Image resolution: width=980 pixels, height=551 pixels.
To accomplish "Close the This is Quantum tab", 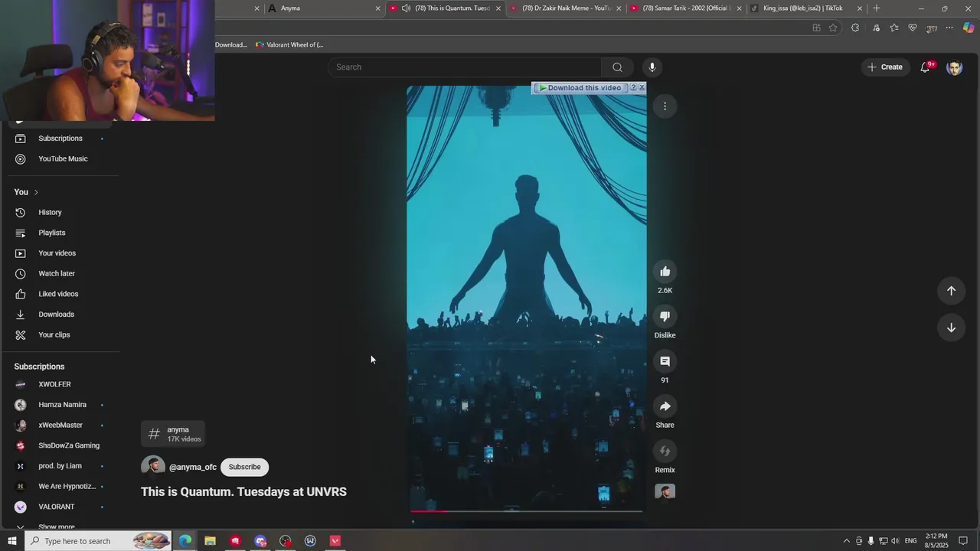I will coord(498,8).
